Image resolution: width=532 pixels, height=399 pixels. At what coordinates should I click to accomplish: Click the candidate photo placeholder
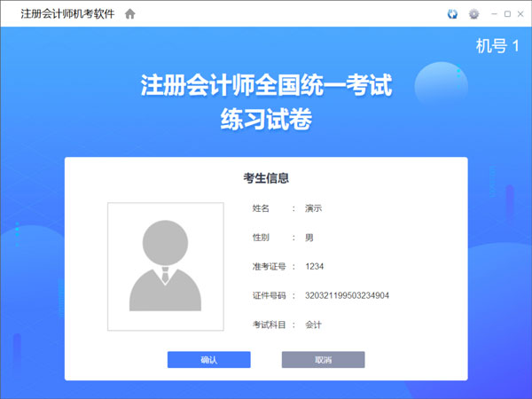166,266
